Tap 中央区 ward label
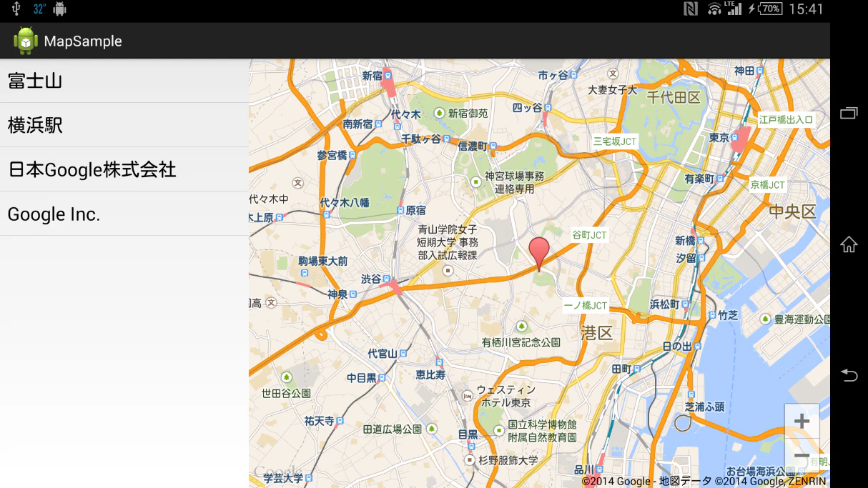The image size is (868, 488). [x=792, y=211]
